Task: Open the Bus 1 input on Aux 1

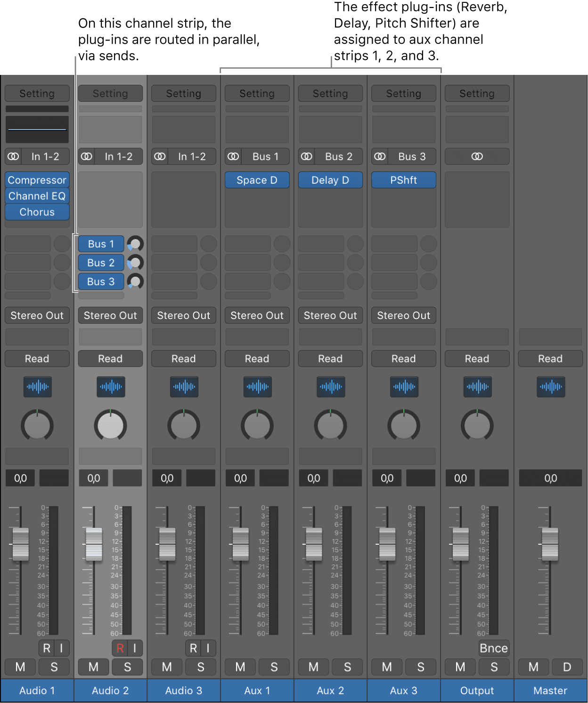Action: (x=265, y=156)
